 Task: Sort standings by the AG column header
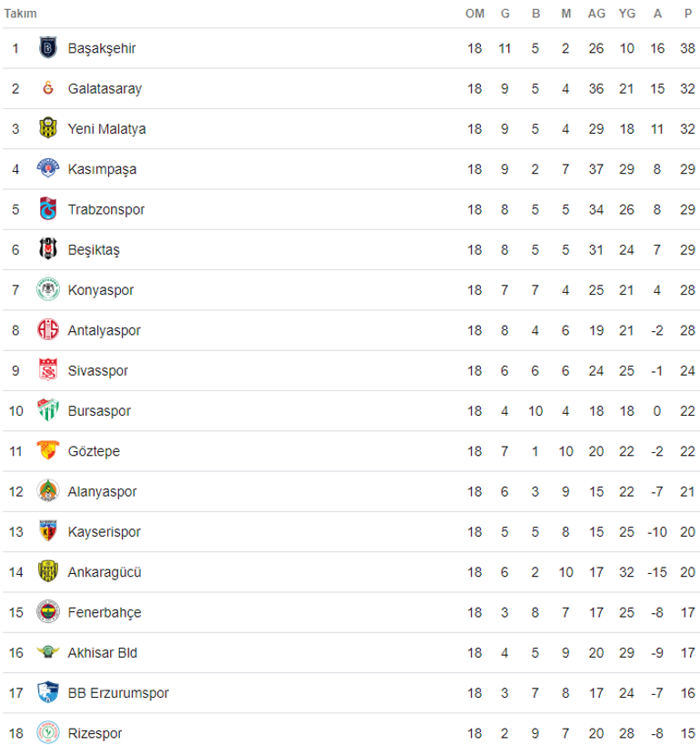[596, 14]
